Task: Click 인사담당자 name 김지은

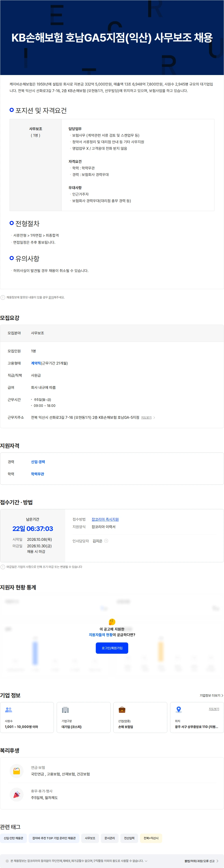Action: [97, 541]
